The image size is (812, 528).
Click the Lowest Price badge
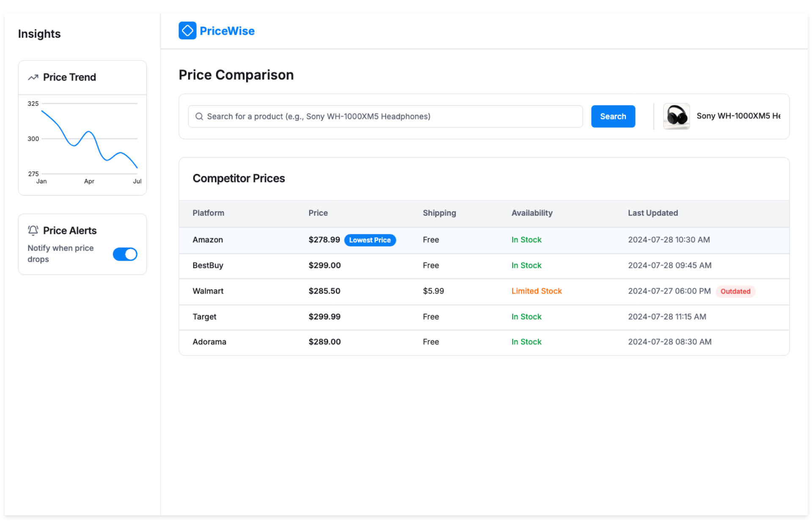point(370,240)
